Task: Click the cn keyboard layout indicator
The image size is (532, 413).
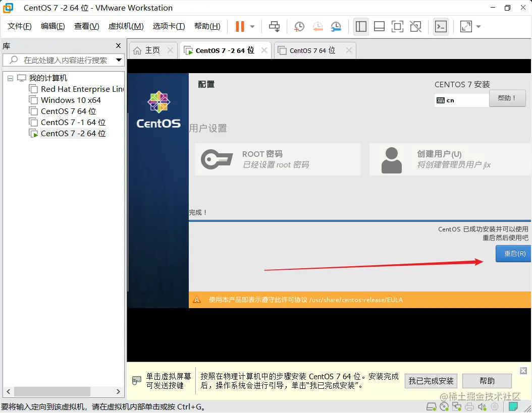Action: [x=461, y=100]
